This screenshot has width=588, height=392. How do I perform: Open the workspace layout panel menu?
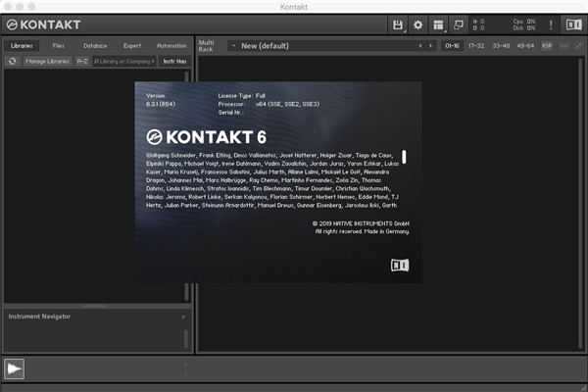click(x=438, y=24)
